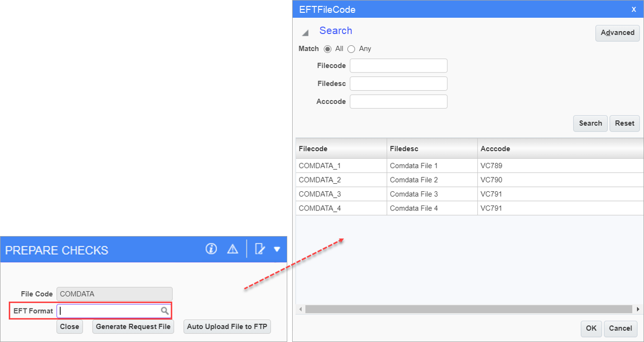Click the edit notes icon in header

click(260, 249)
